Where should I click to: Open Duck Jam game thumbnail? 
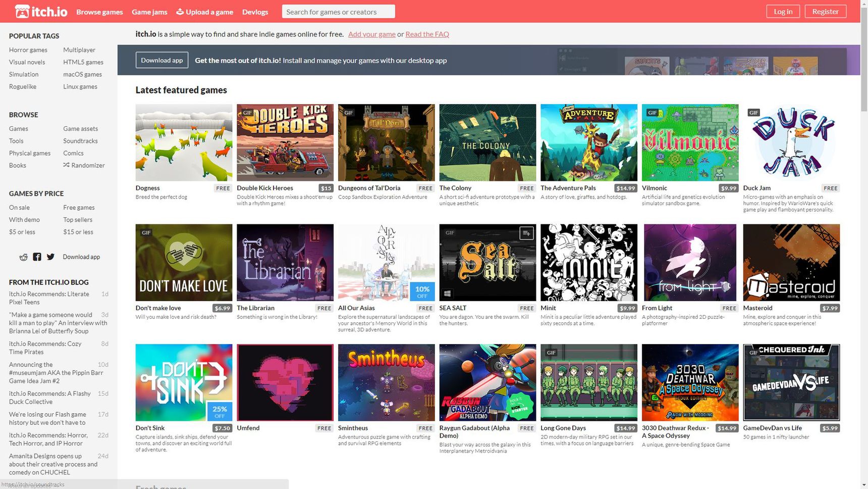tap(791, 142)
